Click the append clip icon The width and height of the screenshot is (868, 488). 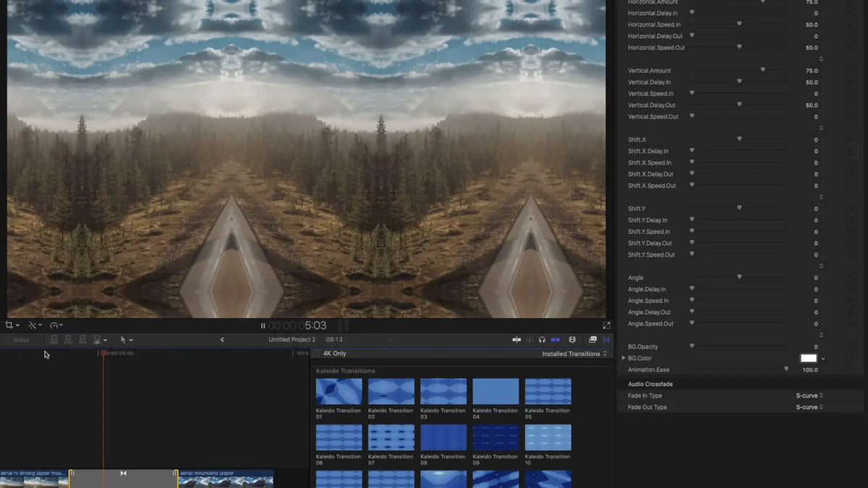tap(82, 340)
